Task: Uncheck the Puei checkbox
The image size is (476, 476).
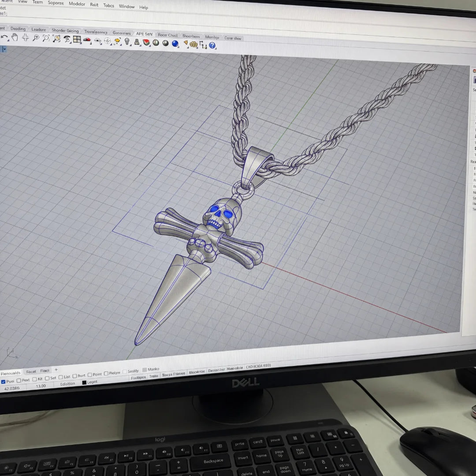Action: pyautogui.click(x=4, y=382)
